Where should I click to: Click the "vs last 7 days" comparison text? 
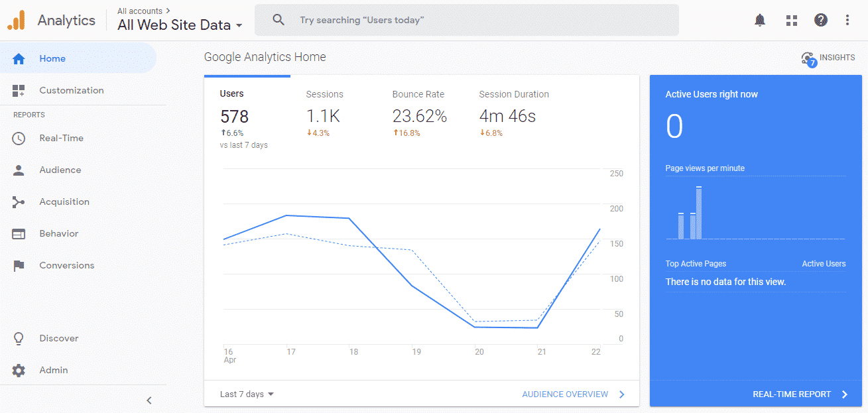(x=244, y=145)
